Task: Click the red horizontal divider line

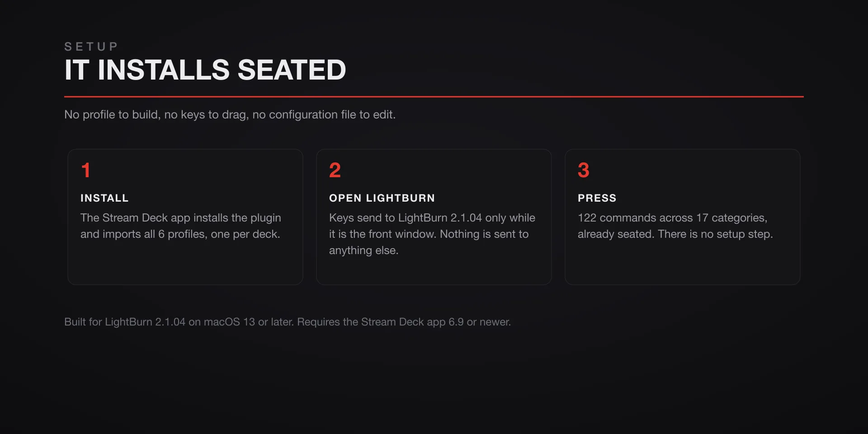Action: tap(434, 96)
